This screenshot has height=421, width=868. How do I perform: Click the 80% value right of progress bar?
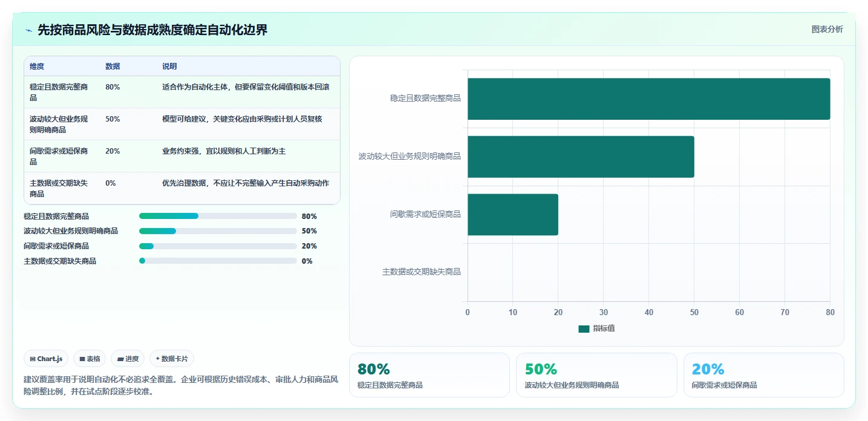click(x=309, y=216)
